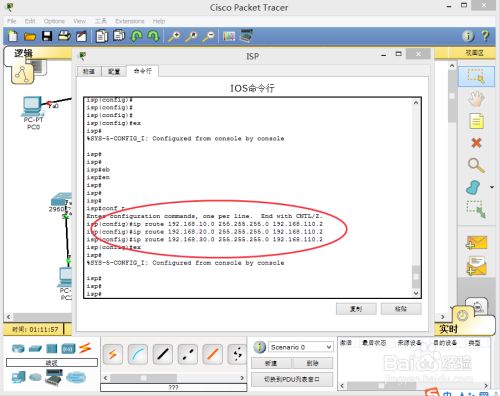The image size is (500, 396).
Task: Click the New file icon in the toolbar
Action: point(13,36)
